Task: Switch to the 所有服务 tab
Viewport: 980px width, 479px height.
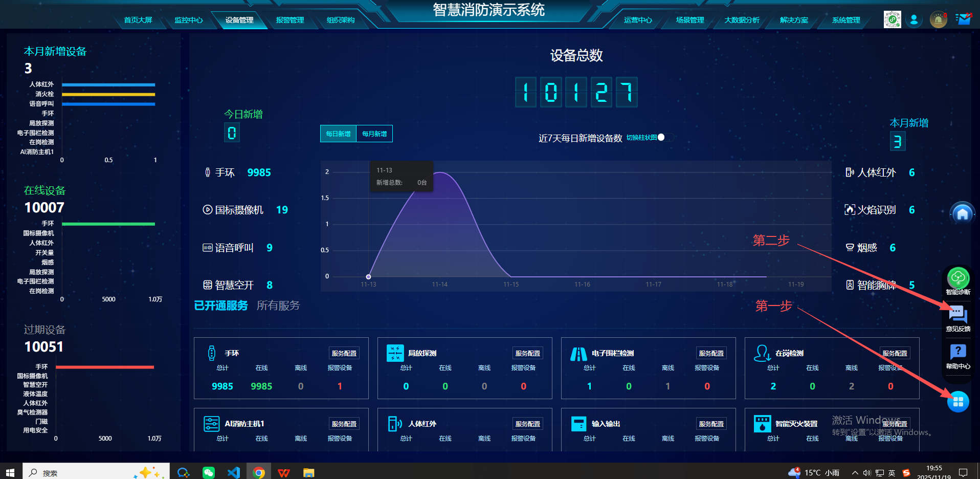Action: (x=278, y=306)
